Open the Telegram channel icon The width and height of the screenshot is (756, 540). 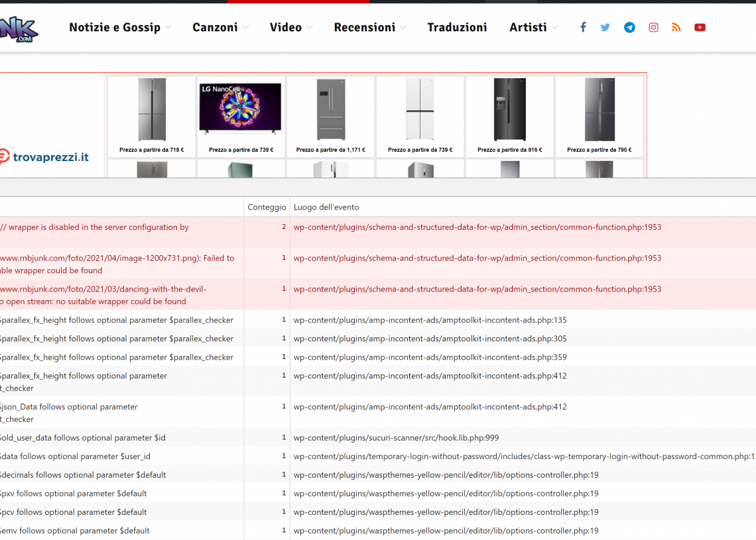pos(629,27)
